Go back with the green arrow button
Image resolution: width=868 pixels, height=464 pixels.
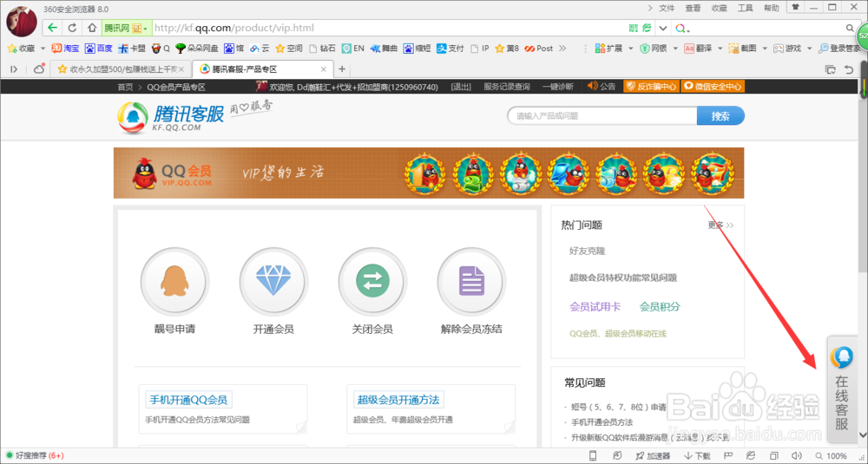(52, 28)
